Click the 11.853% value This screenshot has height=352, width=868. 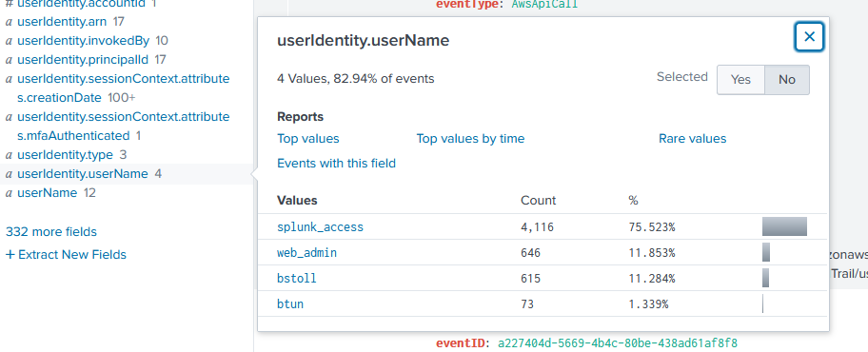coord(652,253)
